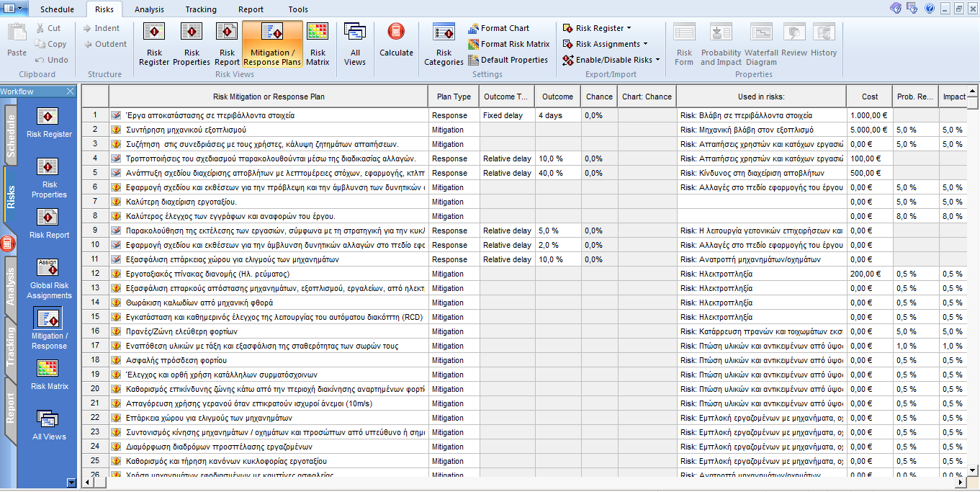
Task: Close the Workflow panel
Action: [x=71, y=91]
